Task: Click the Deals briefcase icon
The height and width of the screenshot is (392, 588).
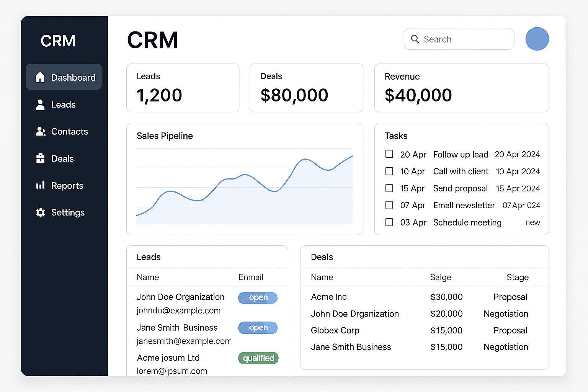Action: tap(40, 158)
